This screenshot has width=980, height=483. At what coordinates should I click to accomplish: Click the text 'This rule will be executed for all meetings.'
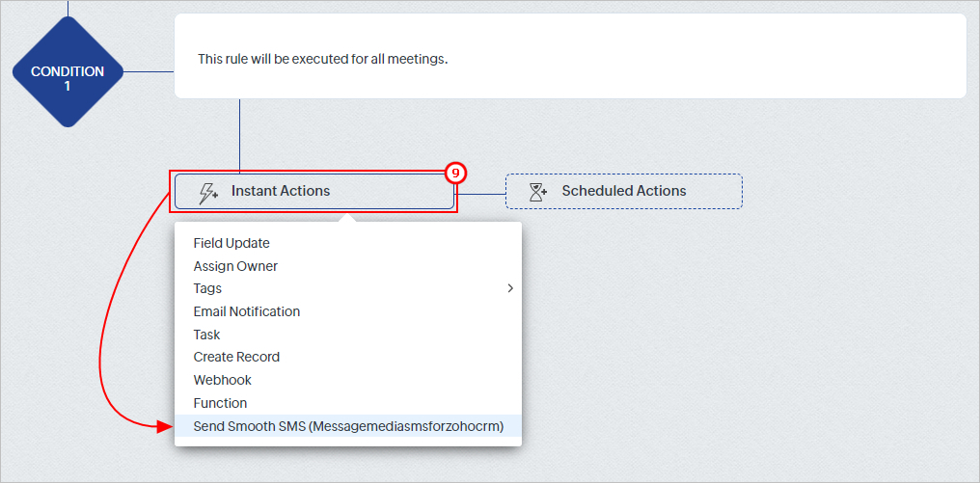point(323,60)
